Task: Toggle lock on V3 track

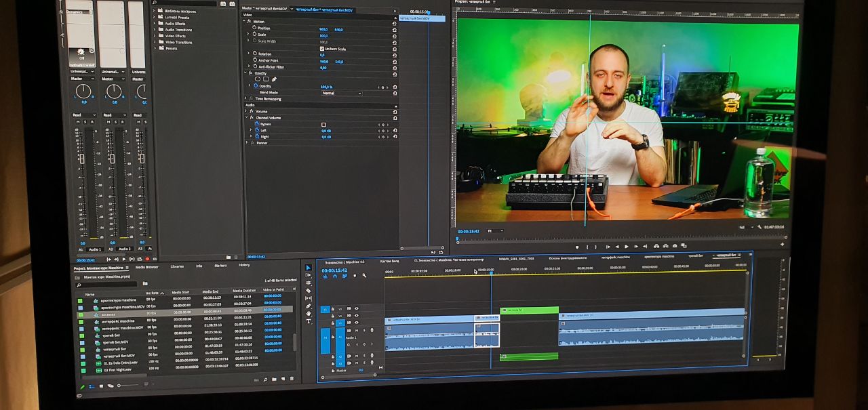Action: tap(333, 309)
